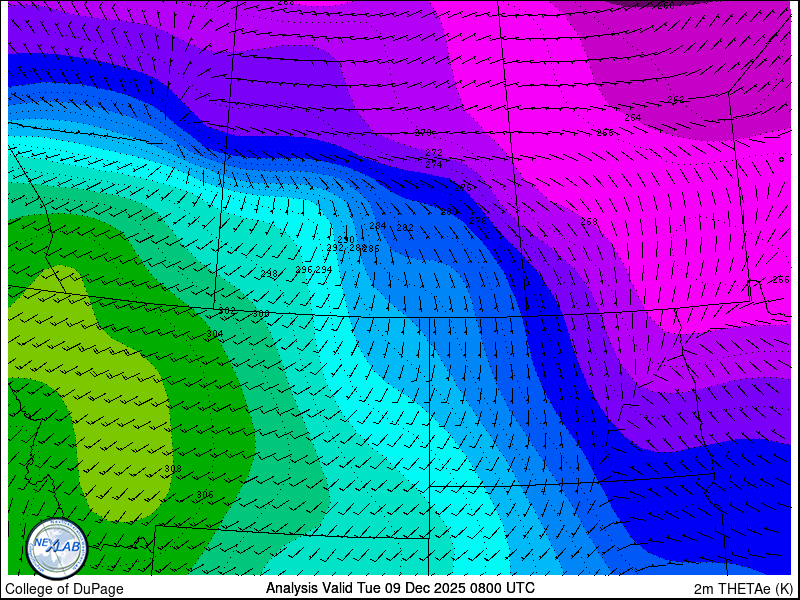Click the 308 contour label

point(173,468)
